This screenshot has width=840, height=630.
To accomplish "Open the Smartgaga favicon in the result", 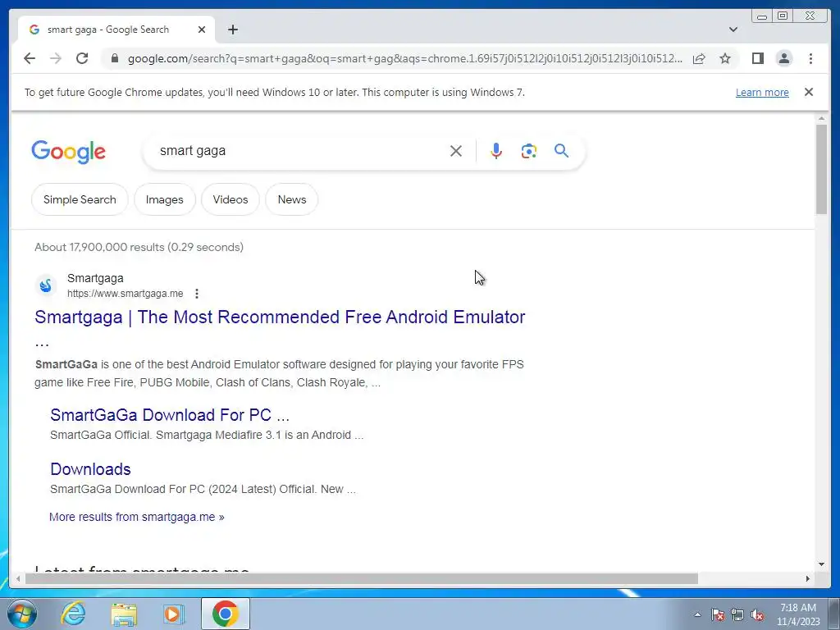I will coord(46,285).
